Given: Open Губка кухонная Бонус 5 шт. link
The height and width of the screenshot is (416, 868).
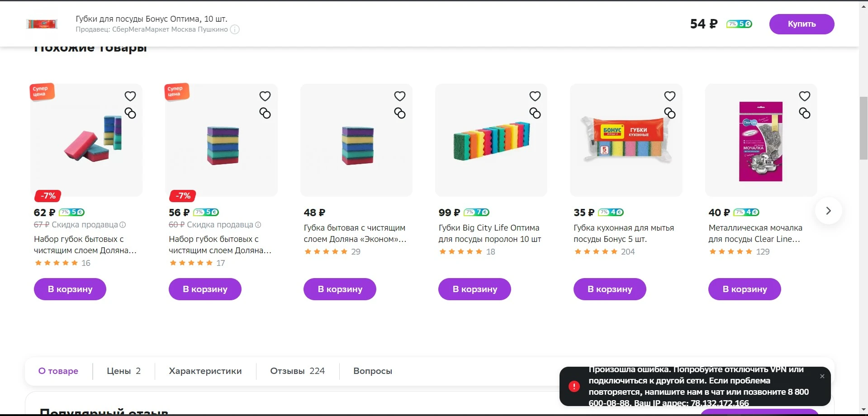Looking at the screenshot, I should point(624,233).
